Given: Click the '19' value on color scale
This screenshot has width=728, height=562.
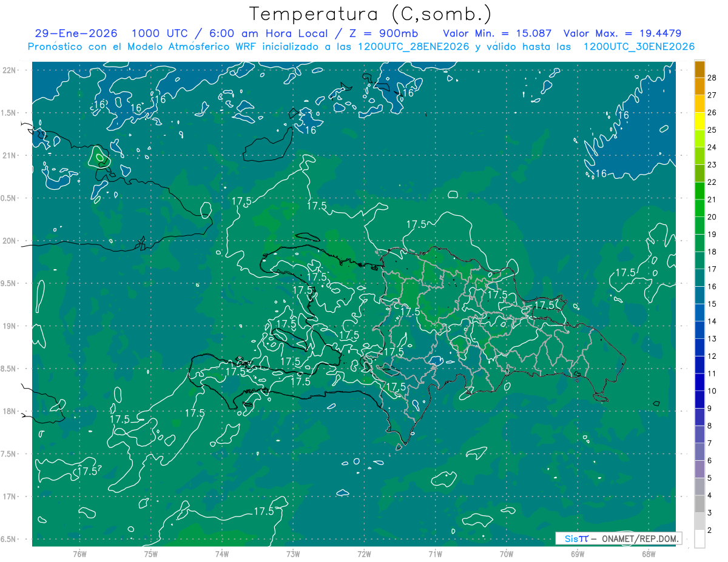Looking at the screenshot, I should pyautogui.click(x=712, y=234).
